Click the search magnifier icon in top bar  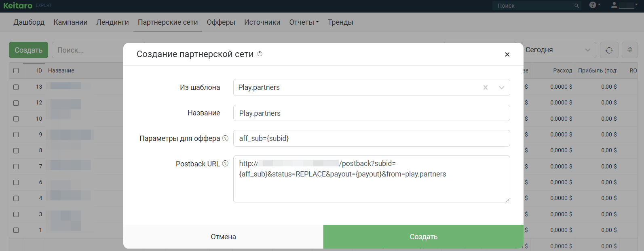[x=577, y=6]
